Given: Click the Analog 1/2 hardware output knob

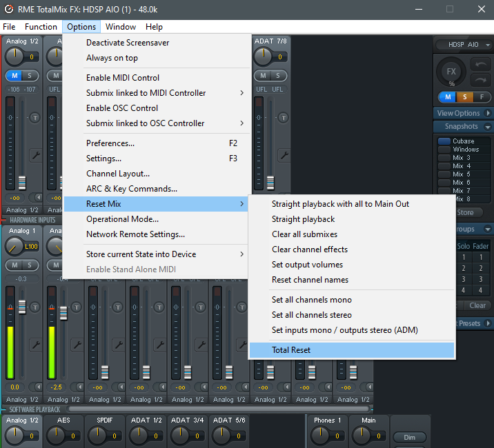Looking at the screenshot, I should click(x=14, y=436).
